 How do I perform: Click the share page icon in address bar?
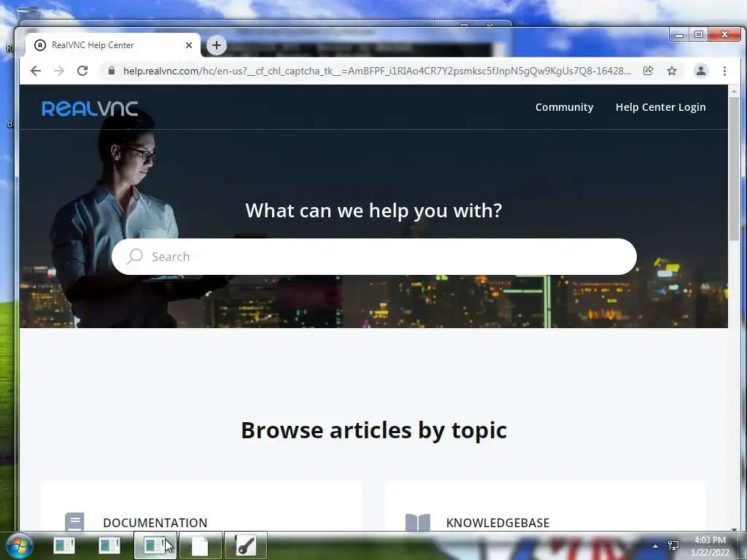click(x=648, y=71)
